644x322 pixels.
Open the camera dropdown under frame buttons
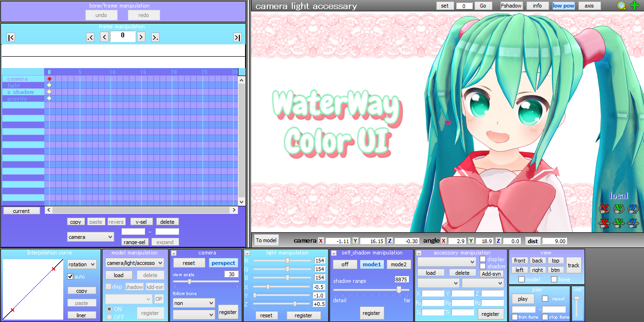coord(91,237)
